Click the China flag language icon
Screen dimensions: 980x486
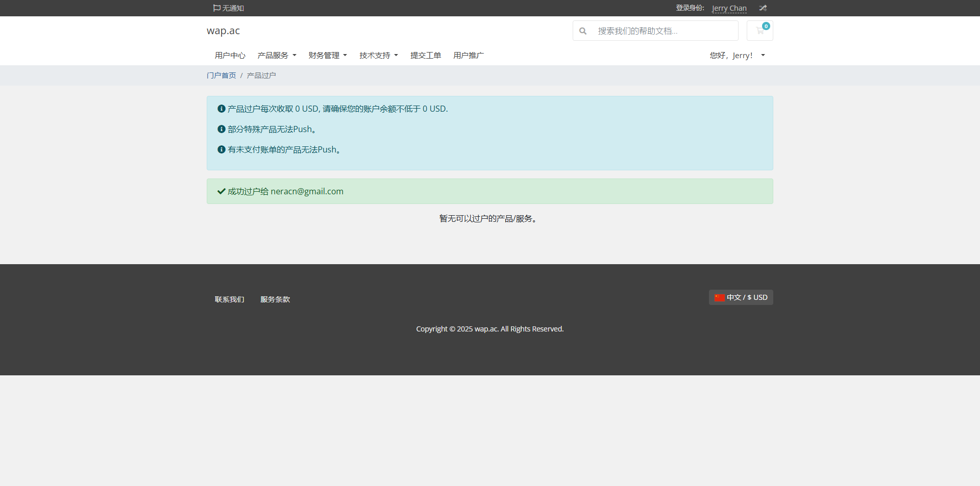[x=719, y=298]
